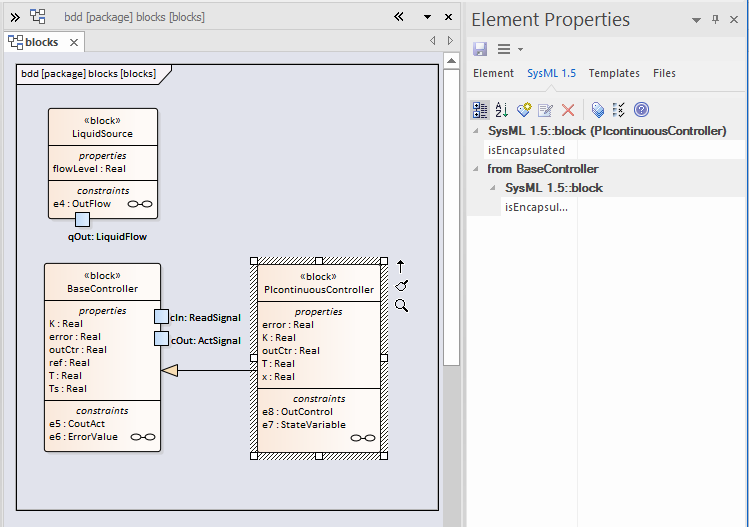Click the magnifier icon beside PIcontinuousController
This screenshot has width=749, height=527.
tap(401, 305)
